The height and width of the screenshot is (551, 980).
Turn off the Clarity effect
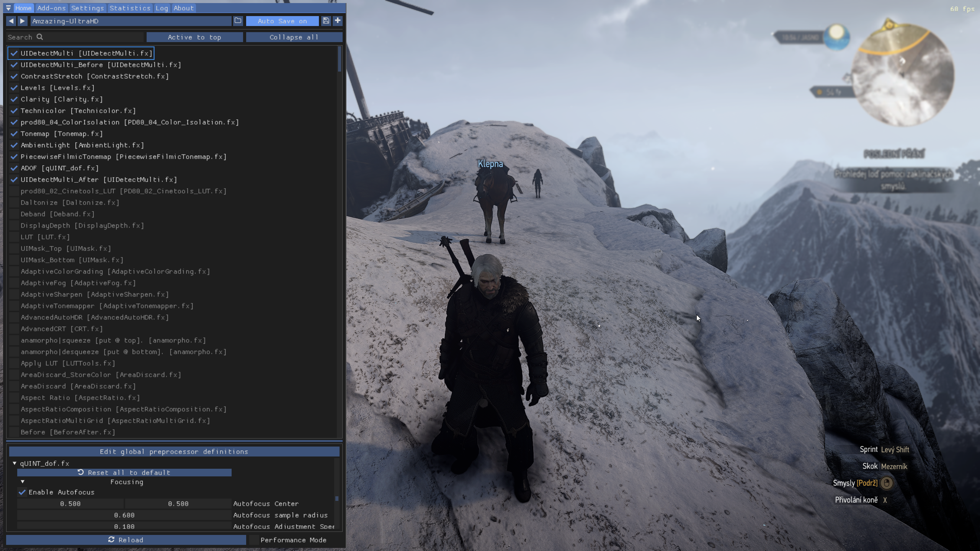tap(14, 99)
